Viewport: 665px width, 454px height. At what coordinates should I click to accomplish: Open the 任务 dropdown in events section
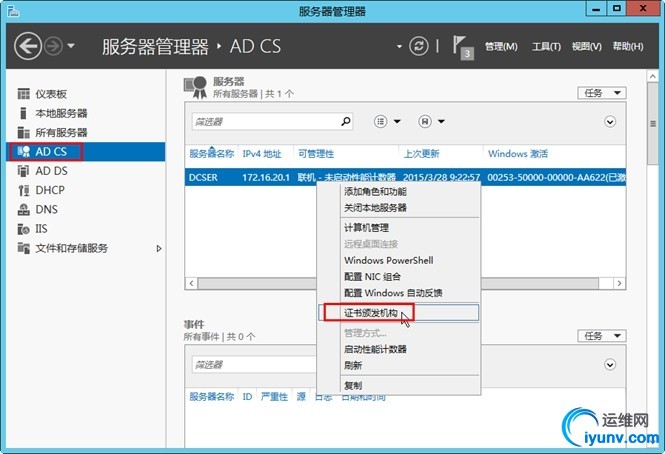[601, 336]
